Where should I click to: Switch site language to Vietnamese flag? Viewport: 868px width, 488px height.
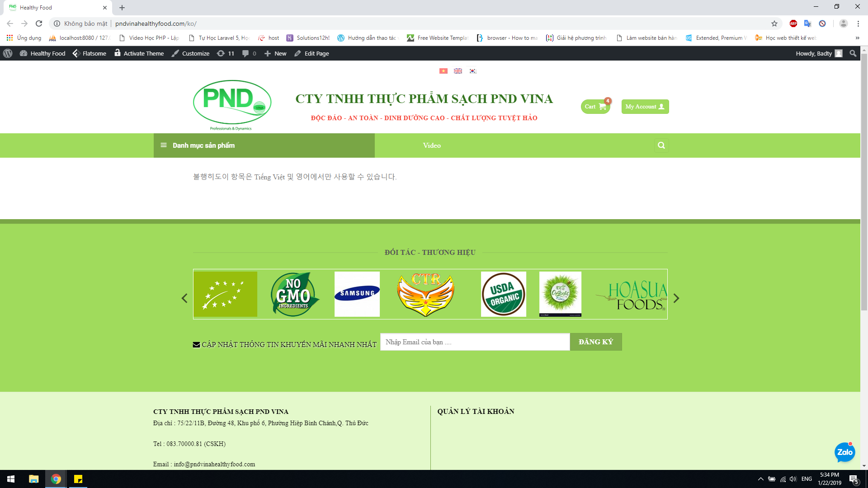443,71
